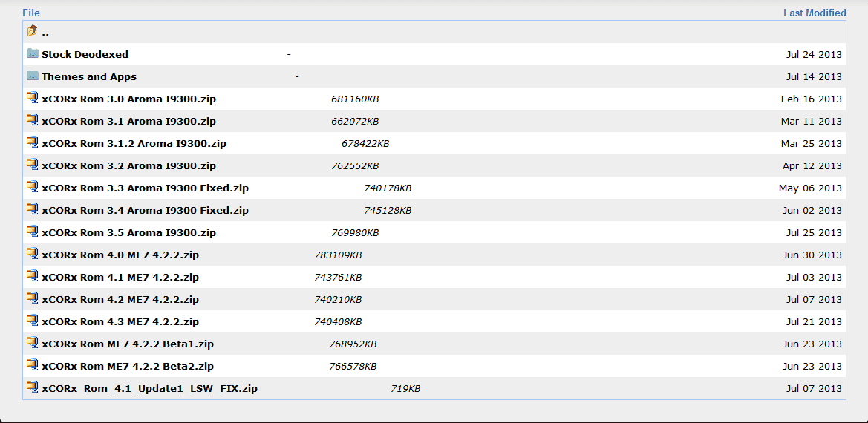The height and width of the screenshot is (423, 868).
Task: Click the Mar 25 2013 date
Action: 811,143
